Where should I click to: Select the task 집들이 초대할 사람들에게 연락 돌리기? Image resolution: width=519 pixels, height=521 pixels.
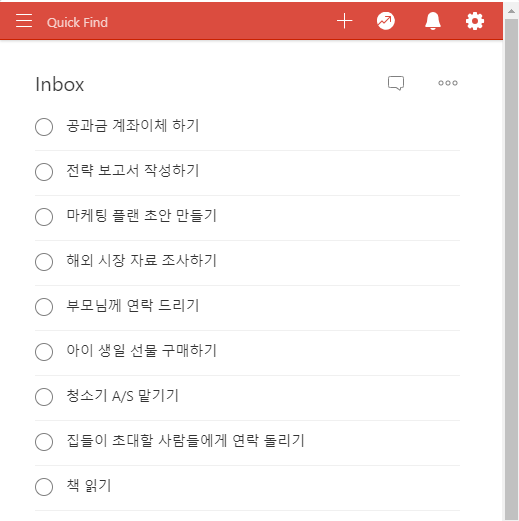coord(185,441)
